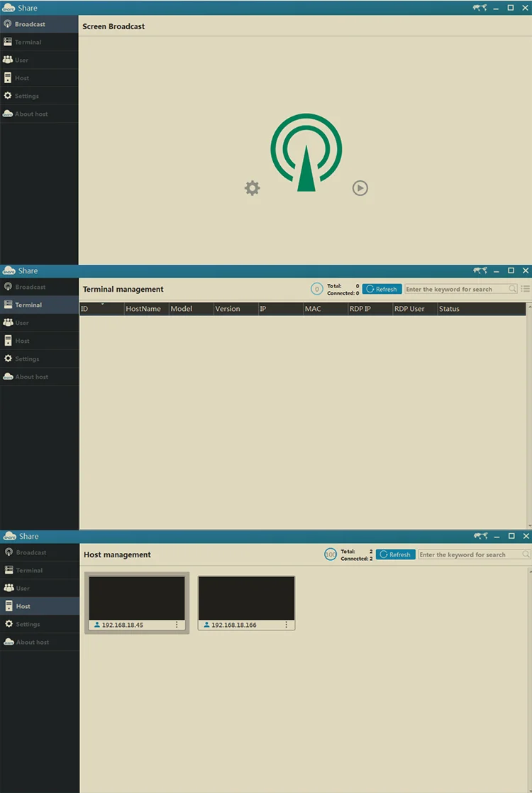This screenshot has height=793, width=532.
Task: Select Host in the Terminal management window sidebar
Action: tap(39, 341)
